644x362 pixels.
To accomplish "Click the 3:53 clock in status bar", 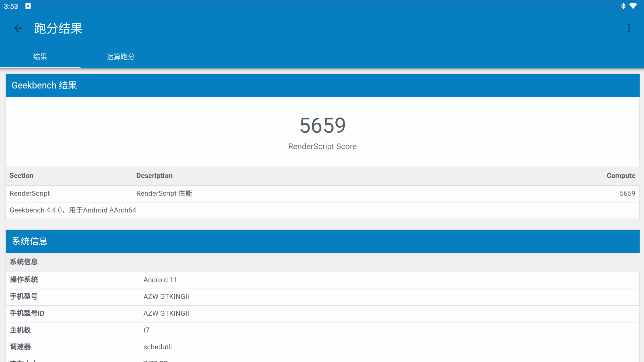I will tap(11, 6).
